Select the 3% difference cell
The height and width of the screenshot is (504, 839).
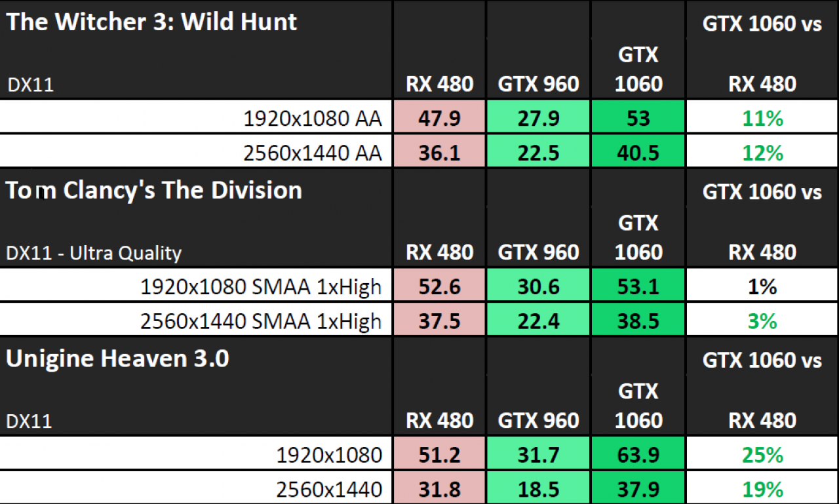(762, 320)
